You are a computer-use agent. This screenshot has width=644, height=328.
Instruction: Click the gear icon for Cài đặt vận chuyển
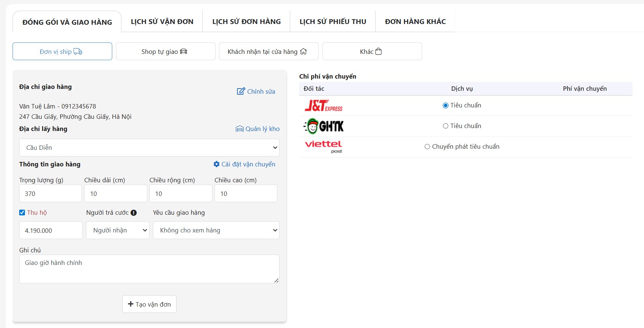pyautogui.click(x=217, y=164)
